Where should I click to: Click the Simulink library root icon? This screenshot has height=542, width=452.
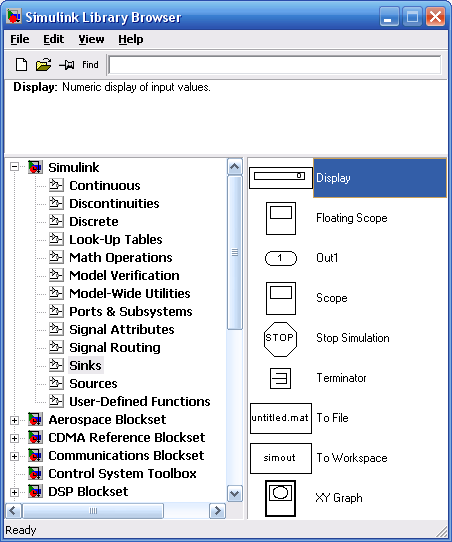tap(35, 167)
